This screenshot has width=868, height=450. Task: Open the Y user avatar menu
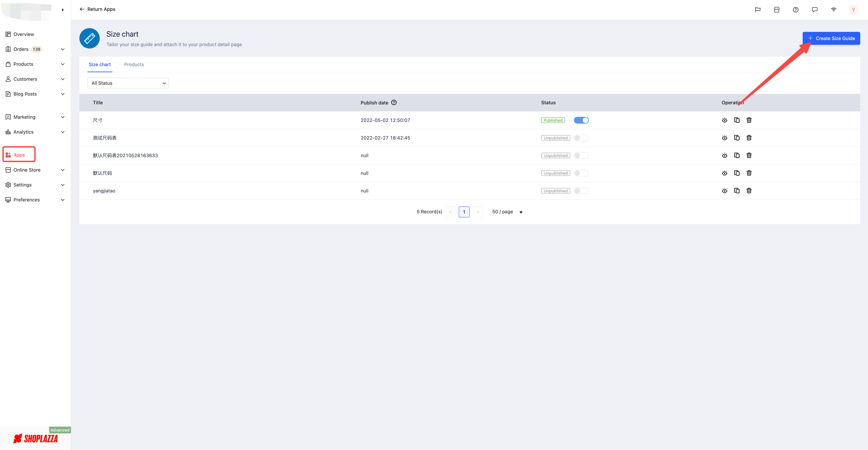point(853,10)
